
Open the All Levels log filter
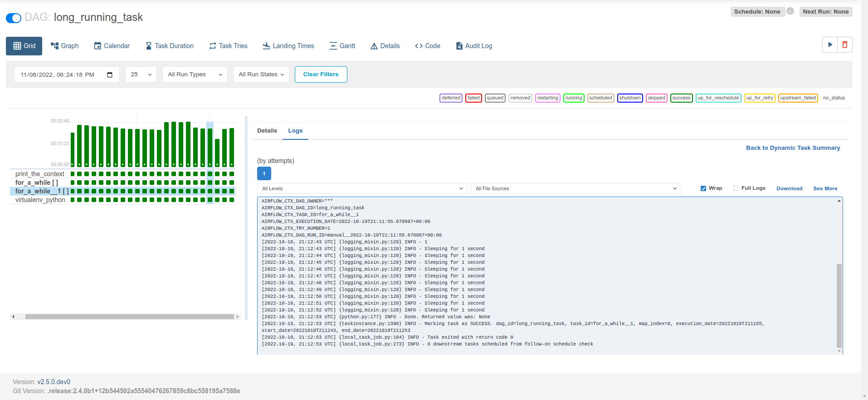point(362,188)
